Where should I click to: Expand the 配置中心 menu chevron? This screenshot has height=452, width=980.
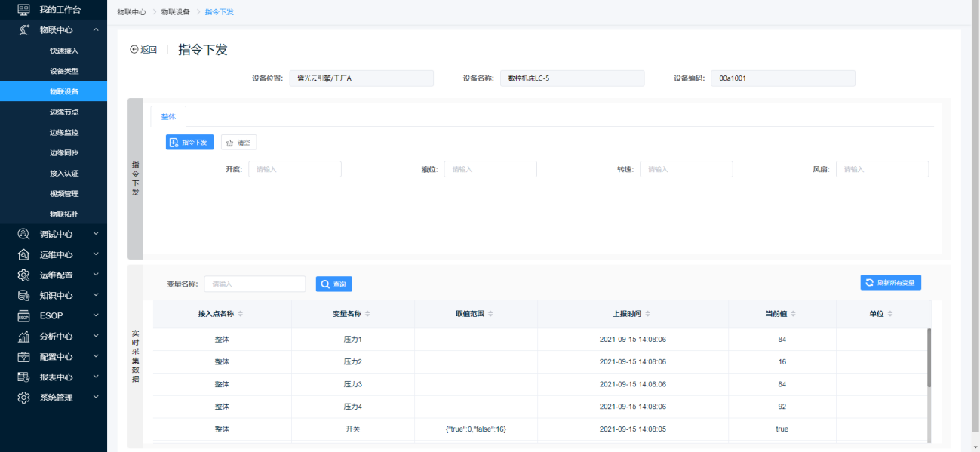click(96, 356)
